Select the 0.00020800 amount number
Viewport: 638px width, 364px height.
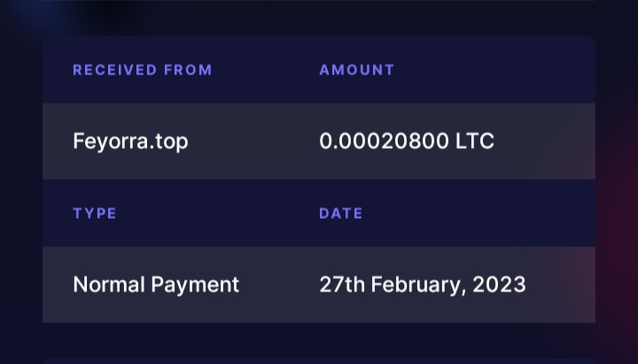tap(384, 141)
